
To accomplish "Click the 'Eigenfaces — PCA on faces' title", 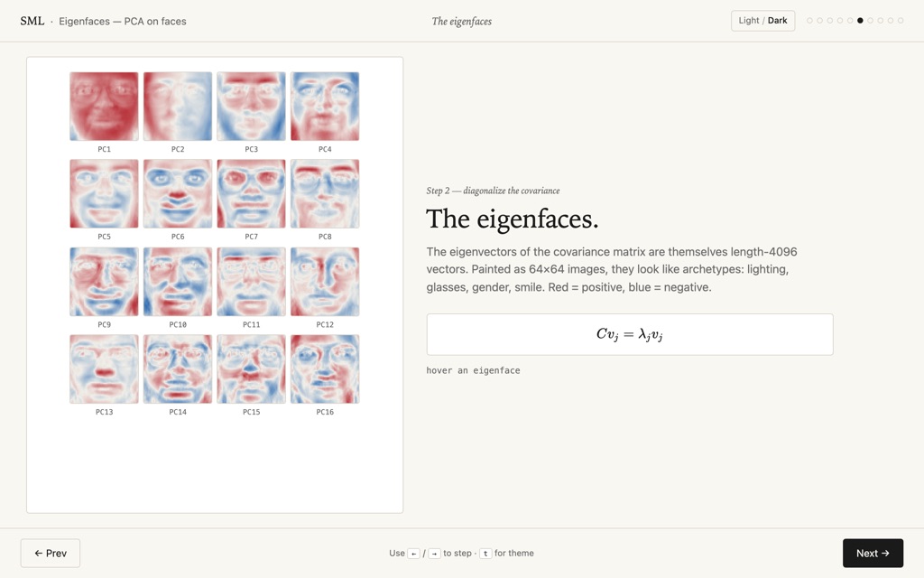I will [x=123, y=22].
